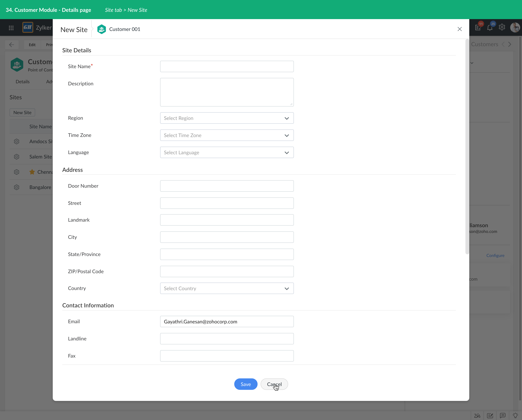This screenshot has height=420, width=522.
Task: Cancel the new site form
Action: (x=274, y=384)
